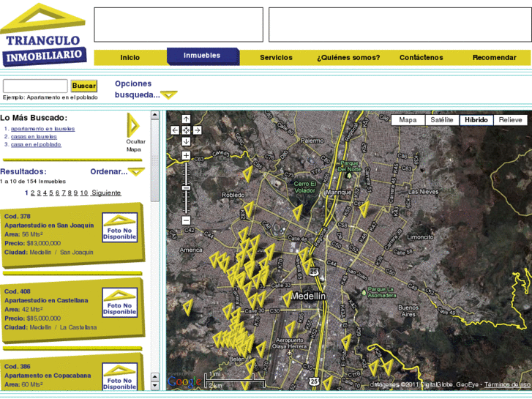532x399 pixels.
Task: Zoom in with the map plus button
Action: point(186,155)
